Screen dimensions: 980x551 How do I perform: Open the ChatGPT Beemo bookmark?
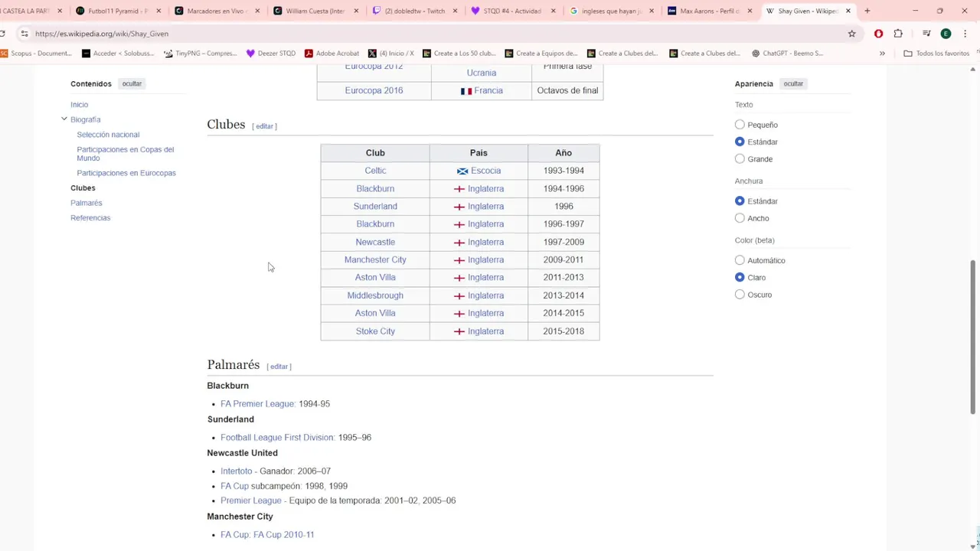(787, 54)
